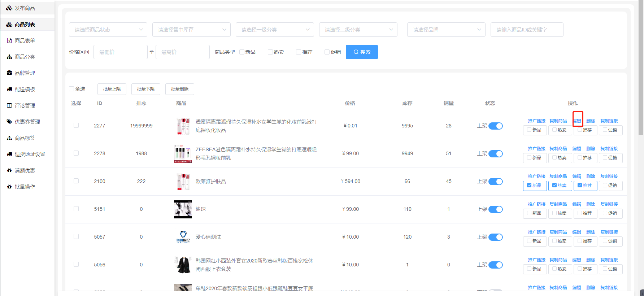Click the 评论管理 sidebar icon
The height and width of the screenshot is (296, 644).
coord(9,105)
